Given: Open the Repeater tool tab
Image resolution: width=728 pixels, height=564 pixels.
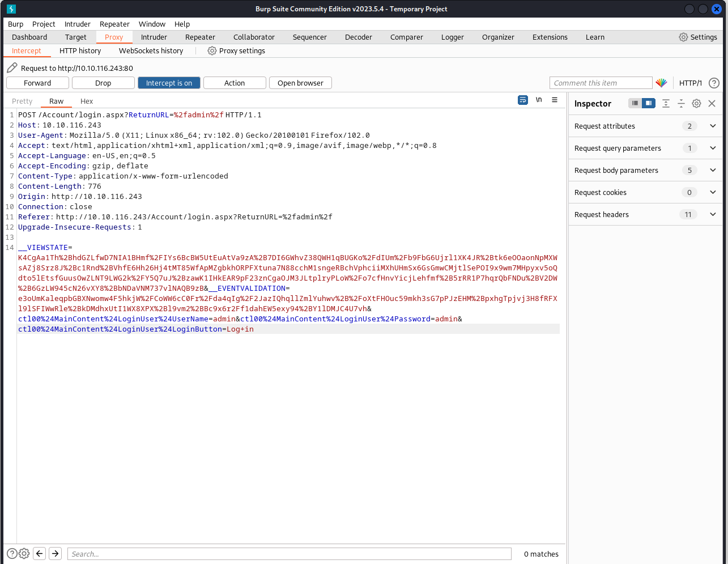Looking at the screenshot, I should (200, 37).
